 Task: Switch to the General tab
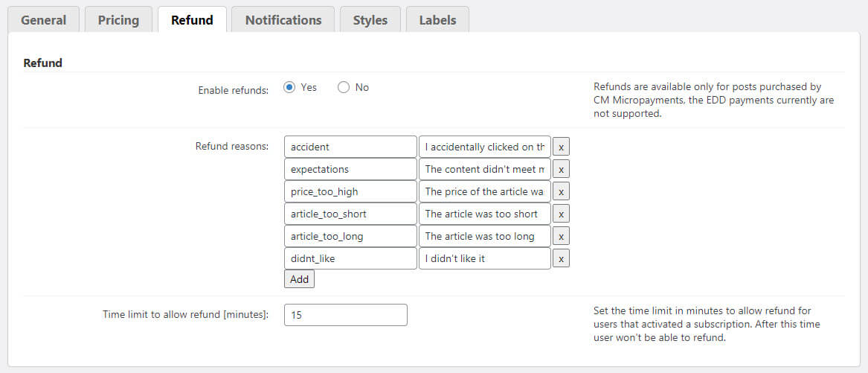pyautogui.click(x=43, y=20)
